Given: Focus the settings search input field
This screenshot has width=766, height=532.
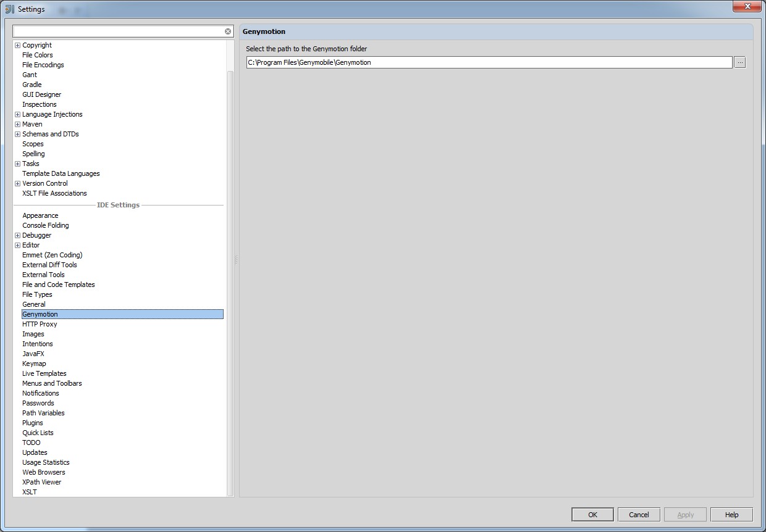Looking at the screenshot, I should pyautogui.click(x=119, y=31).
